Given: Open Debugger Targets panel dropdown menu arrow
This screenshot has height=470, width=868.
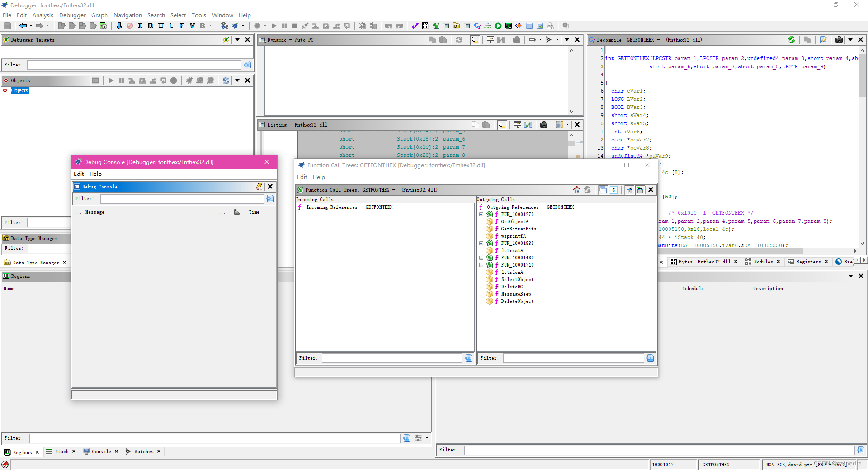Looking at the screenshot, I should point(237,40).
